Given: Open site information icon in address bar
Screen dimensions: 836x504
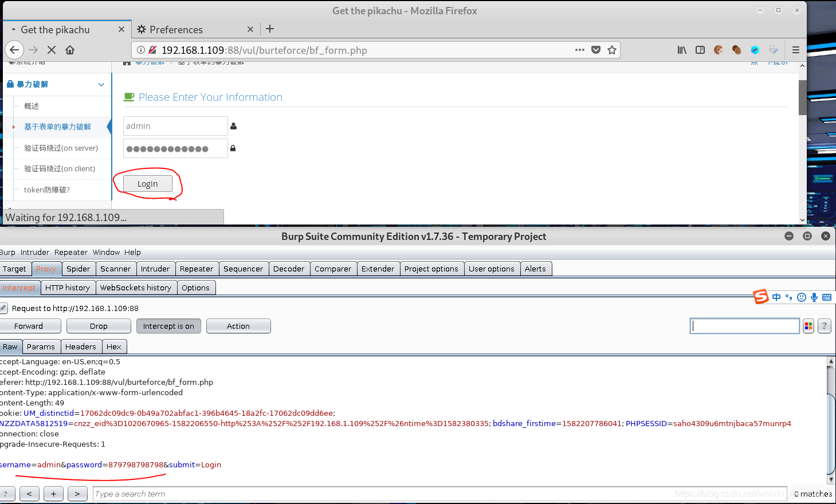Looking at the screenshot, I should (x=141, y=50).
